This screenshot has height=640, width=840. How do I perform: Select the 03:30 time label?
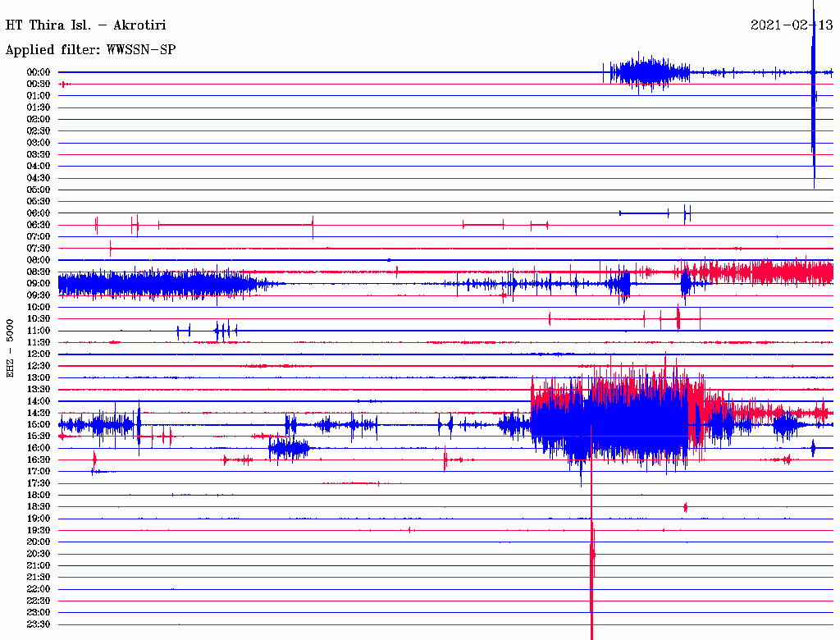pyautogui.click(x=39, y=154)
